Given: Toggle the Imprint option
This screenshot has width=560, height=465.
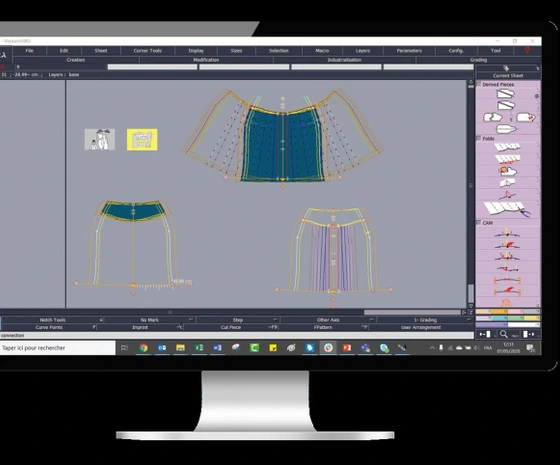Looking at the screenshot, I should coord(140,327).
